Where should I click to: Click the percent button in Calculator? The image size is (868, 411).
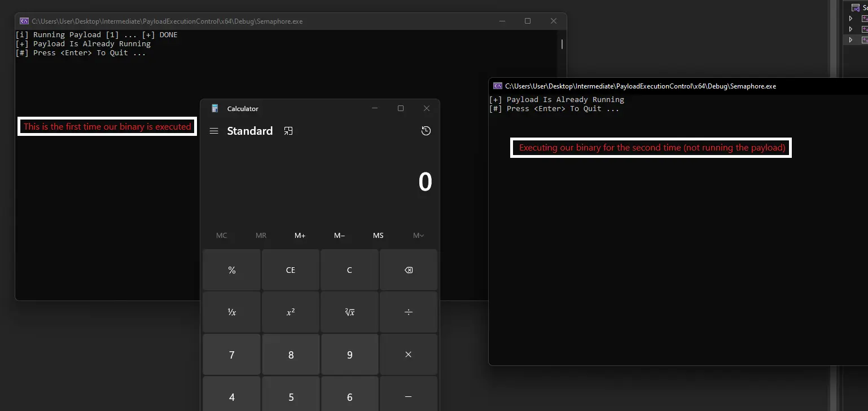coord(231,270)
